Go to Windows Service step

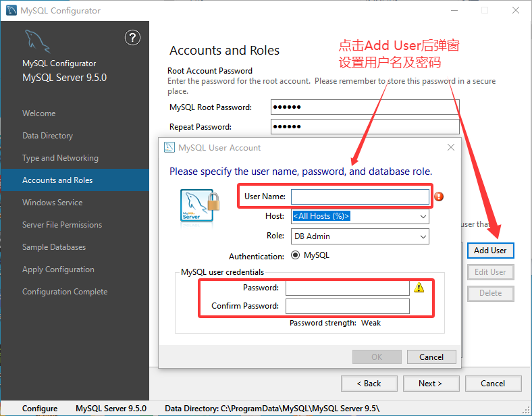53,203
